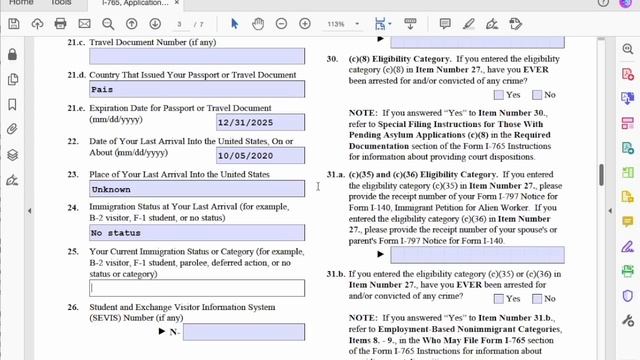This screenshot has width=640, height=360.
Task: Click the expiration date field 12/31/2025
Action: pos(260,122)
